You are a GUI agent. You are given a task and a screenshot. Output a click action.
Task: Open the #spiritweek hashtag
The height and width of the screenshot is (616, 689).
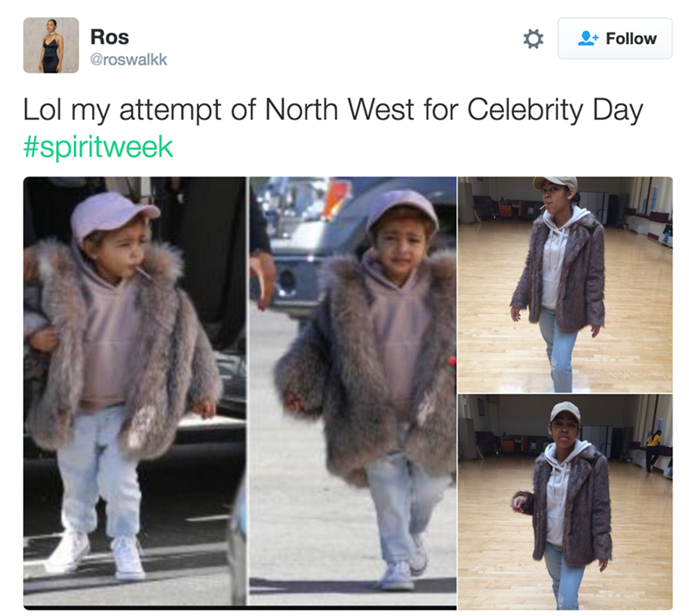coord(98,146)
